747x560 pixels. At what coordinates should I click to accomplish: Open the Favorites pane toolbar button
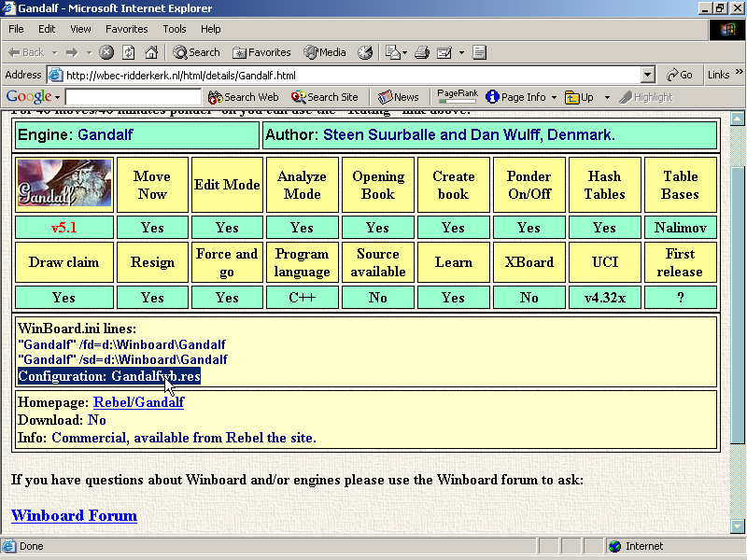pyautogui.click(x=261, y=52)
